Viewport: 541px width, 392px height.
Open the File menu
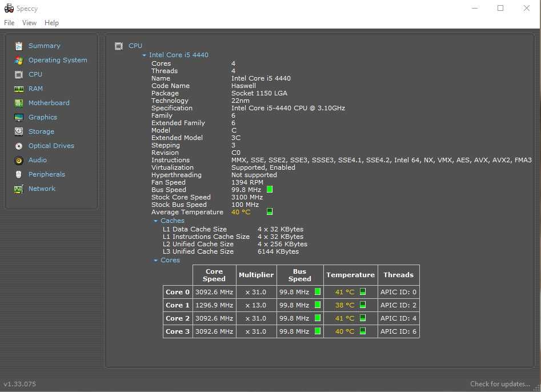click(x=9, y=23)
